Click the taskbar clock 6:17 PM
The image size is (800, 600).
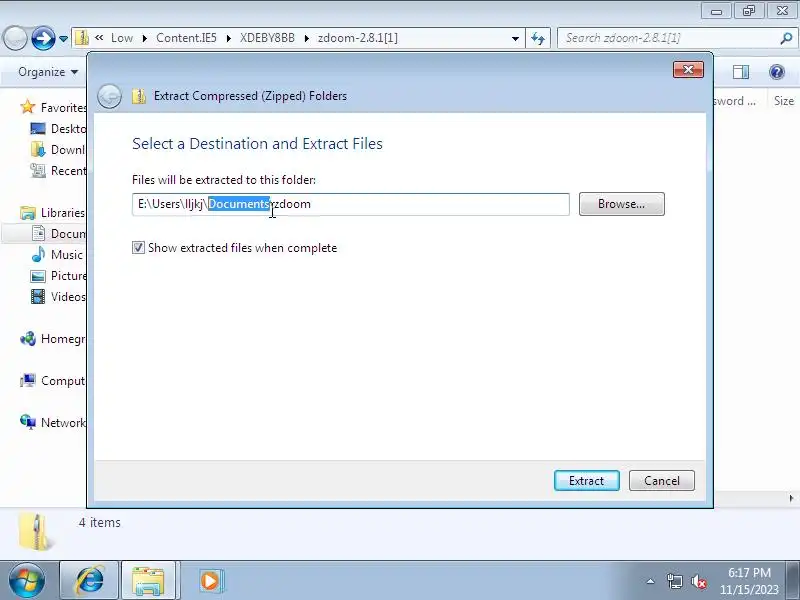point(749,572)
